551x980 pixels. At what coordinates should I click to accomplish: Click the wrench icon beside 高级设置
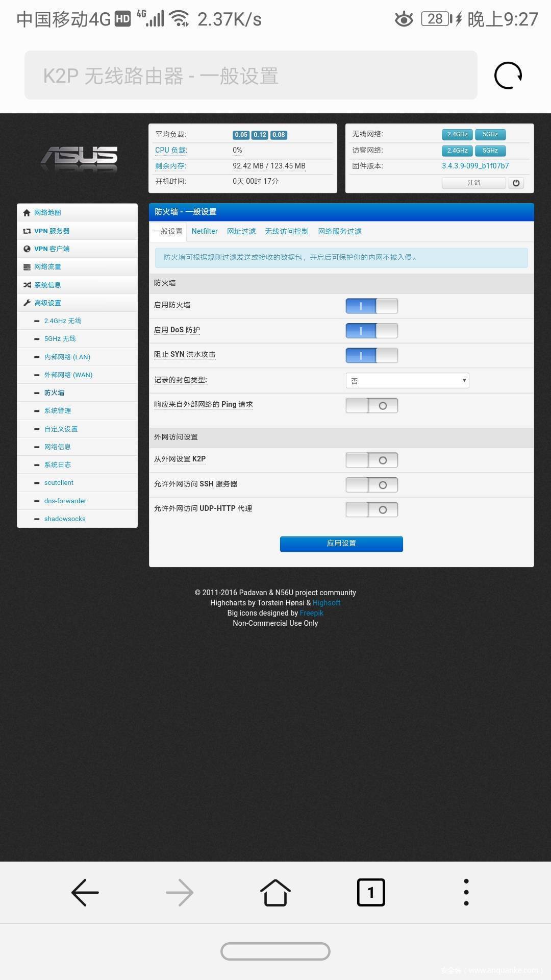pos(27,303)
